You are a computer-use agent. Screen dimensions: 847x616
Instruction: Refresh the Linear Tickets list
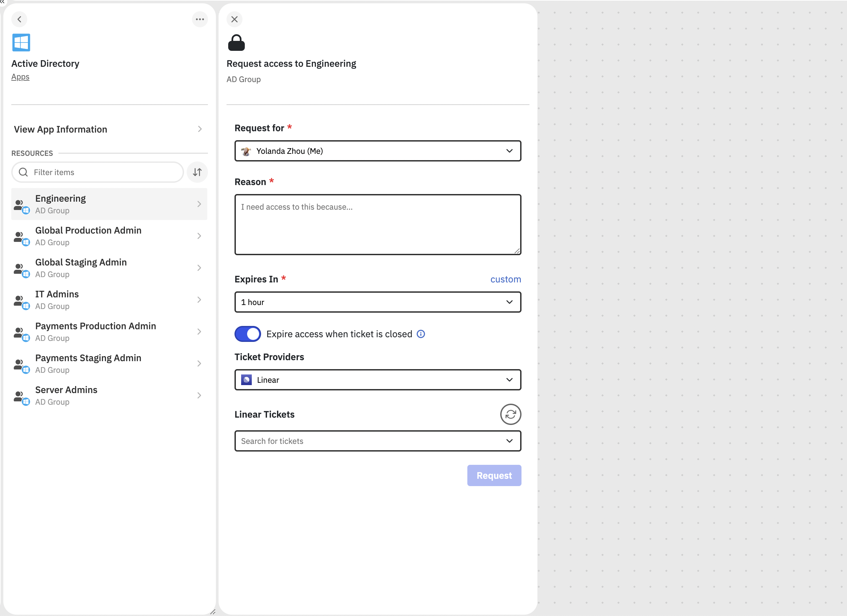click(x=510, y=414)
